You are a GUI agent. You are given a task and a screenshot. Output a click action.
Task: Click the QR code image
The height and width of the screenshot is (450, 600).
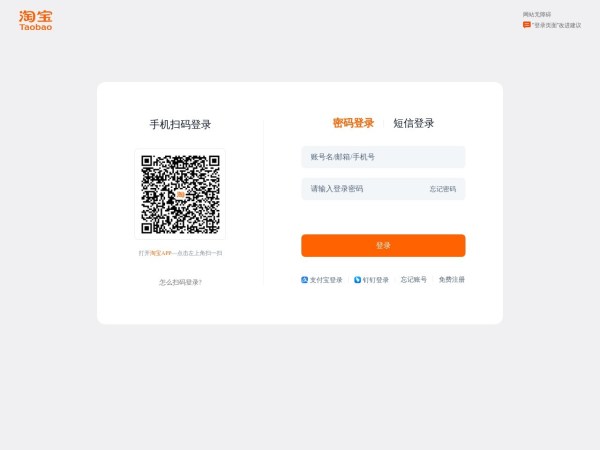[x=180, y=194]
